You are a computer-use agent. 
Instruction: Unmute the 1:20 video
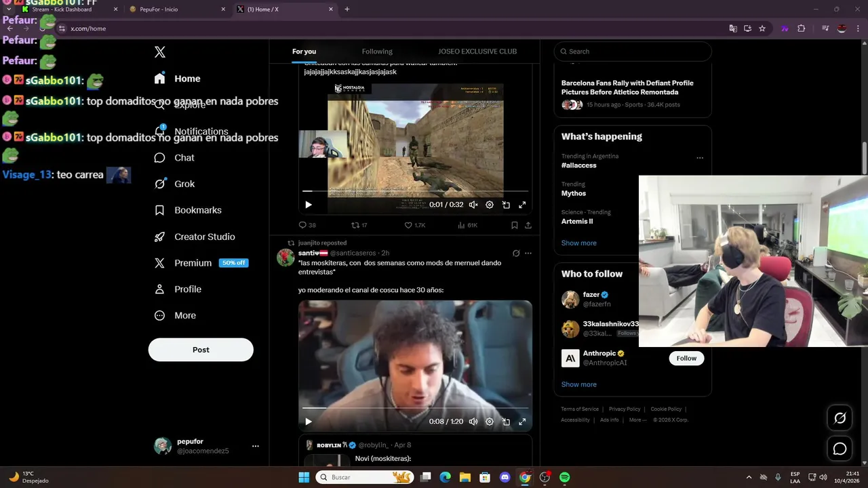pyautogui.click(x=473, y=422)
